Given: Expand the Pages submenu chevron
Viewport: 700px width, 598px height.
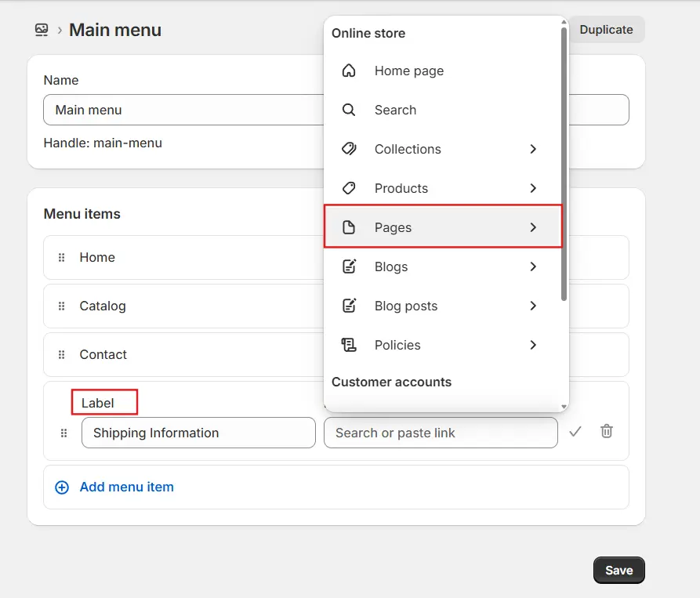Looking at the screenshot, I should coord(534,227).
